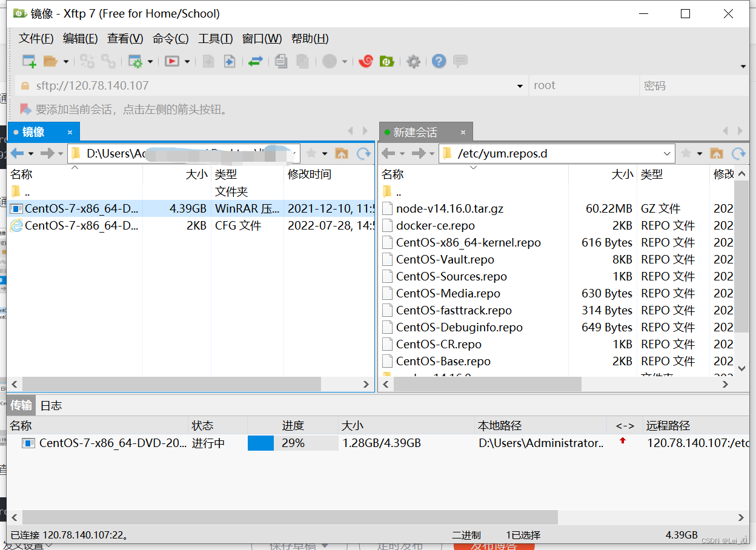The image size is (756, 550).
Task: Open the 窗口(W) menu
Action: [x=262, y=38]
